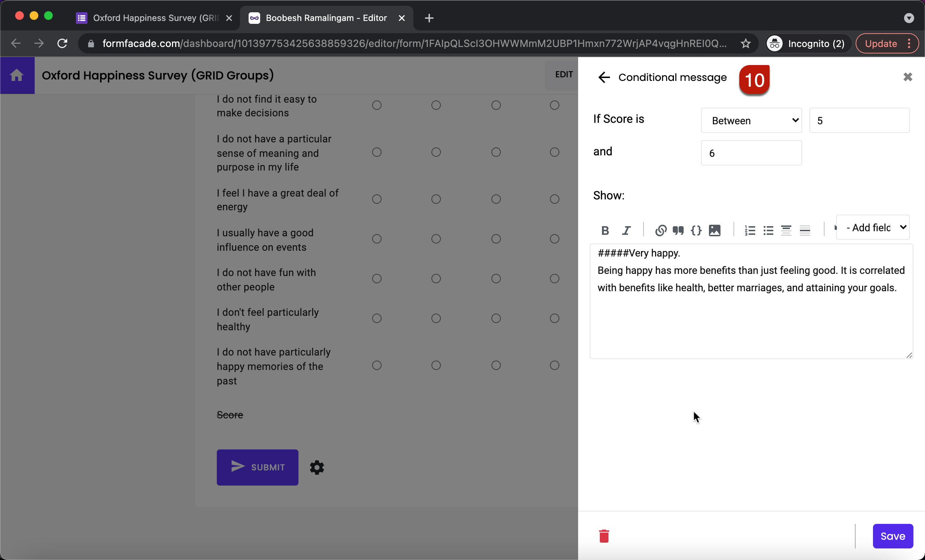The height and width of the screenshot is (560, 925).
Task: Save the conditional message
Action: (x=893, y=535)
